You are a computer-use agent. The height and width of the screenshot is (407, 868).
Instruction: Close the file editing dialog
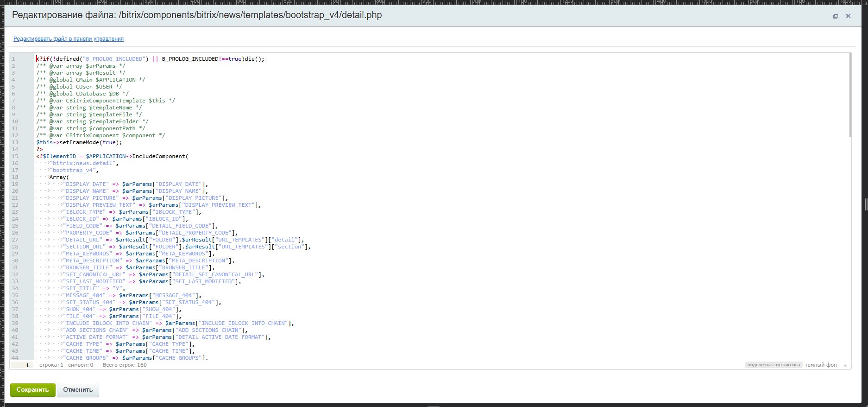(x=848, y=16)
